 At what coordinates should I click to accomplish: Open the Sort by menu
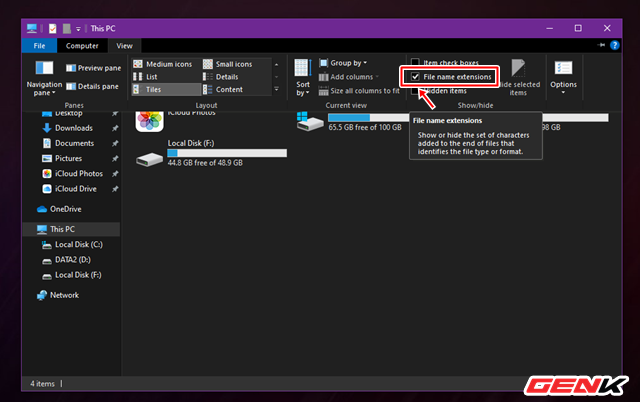coord(303,78)
